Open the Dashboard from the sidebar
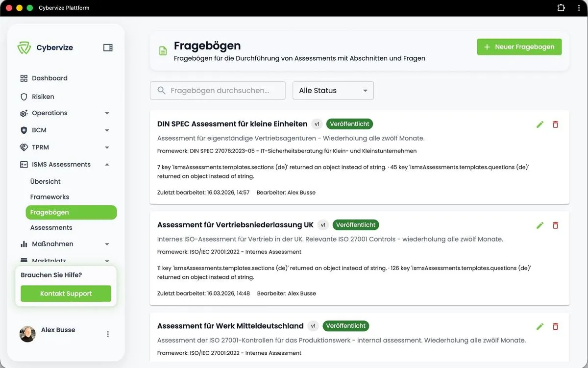This screenshot has height=368, width=588. tap(49, 78)
